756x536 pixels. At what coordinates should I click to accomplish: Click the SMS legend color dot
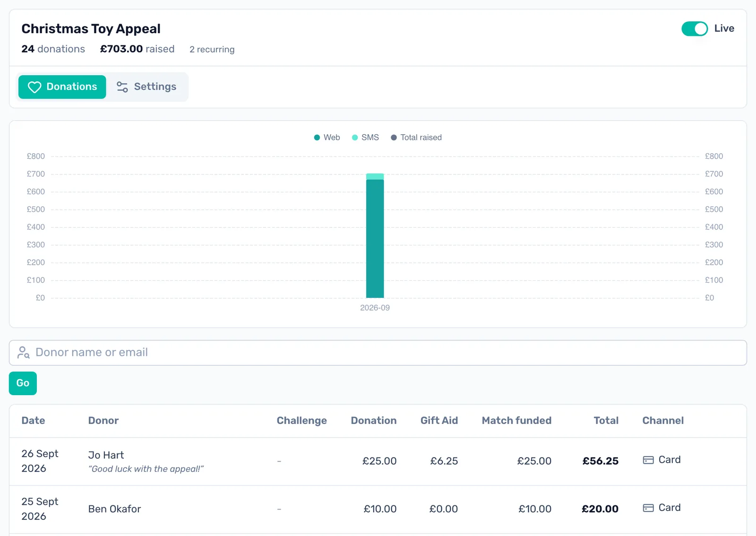tap(355, 138)
